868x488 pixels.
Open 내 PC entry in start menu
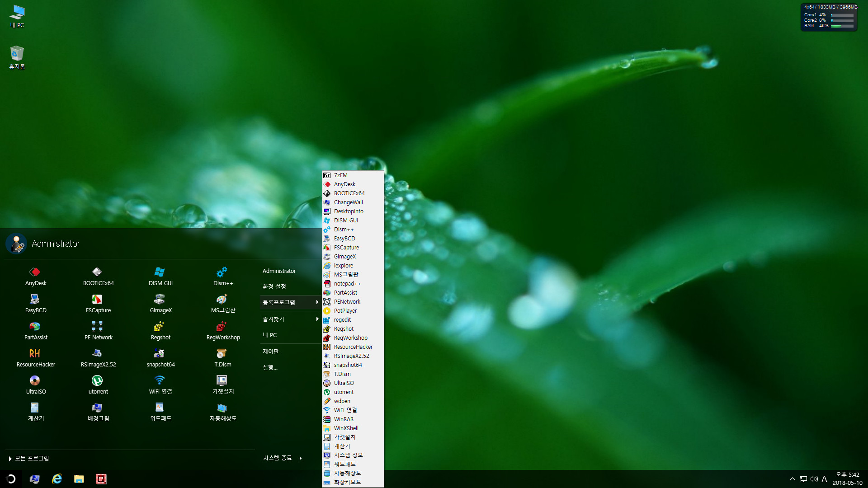269,335
